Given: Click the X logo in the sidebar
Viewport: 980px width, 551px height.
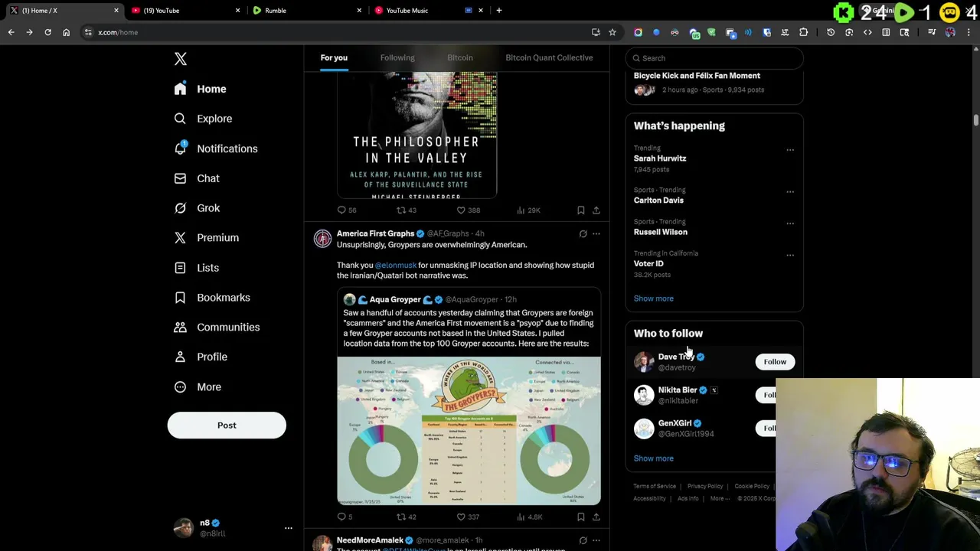Looking at the screenshot, I should pyautogui.click(x=181, y=59).
